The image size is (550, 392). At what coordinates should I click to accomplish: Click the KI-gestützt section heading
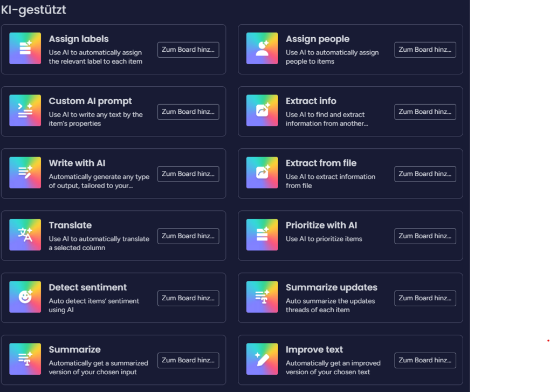pos(33,9)
